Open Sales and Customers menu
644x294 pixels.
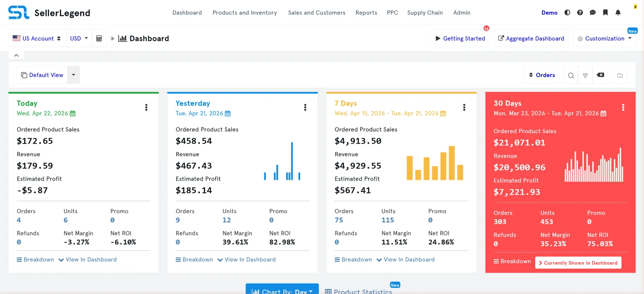[x=317, y=13]
